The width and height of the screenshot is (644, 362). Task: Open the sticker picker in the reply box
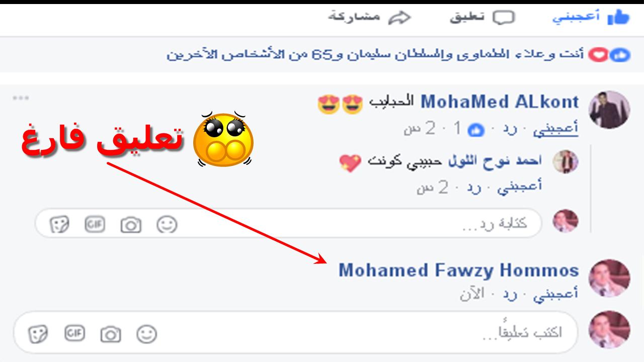[x=59, y=225]
